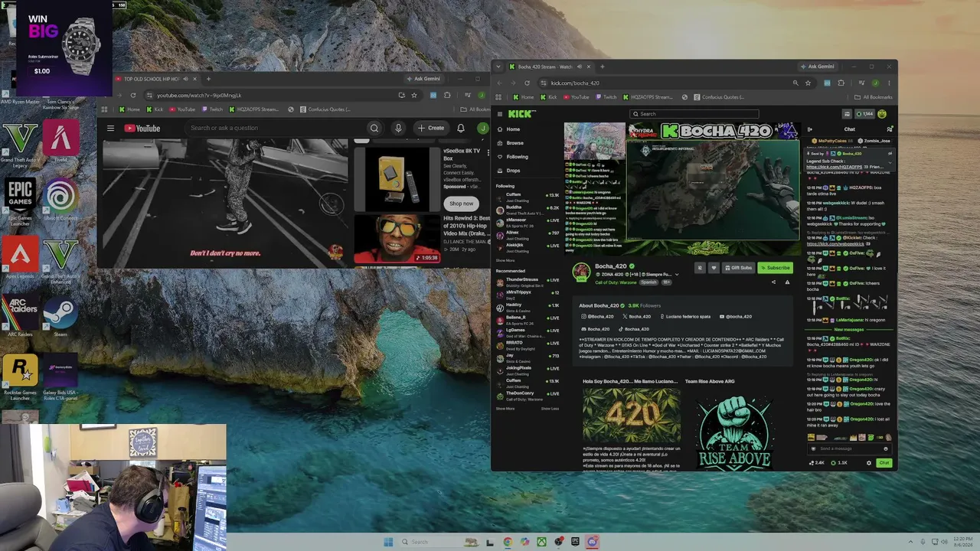Open All Bookmarks folder in Kick window
980x551 pixels.
(874, 97)
